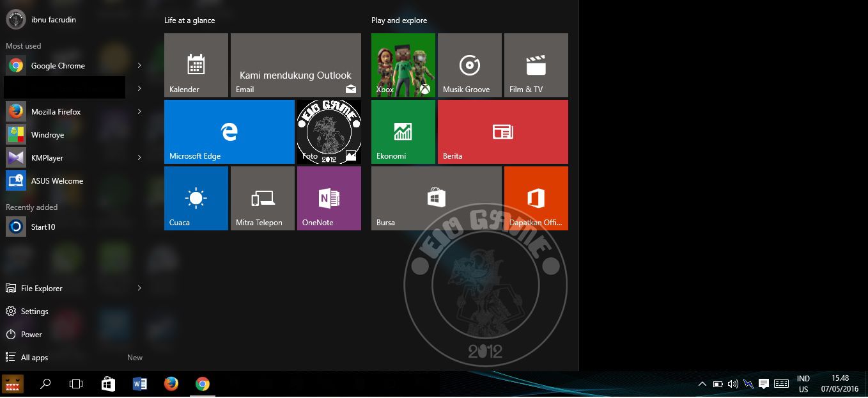The width and height of the screenshot is (868, 398).
Task: Open the touch keyboard tray icon
Action: pyautogui.click(x=780, y=384)
